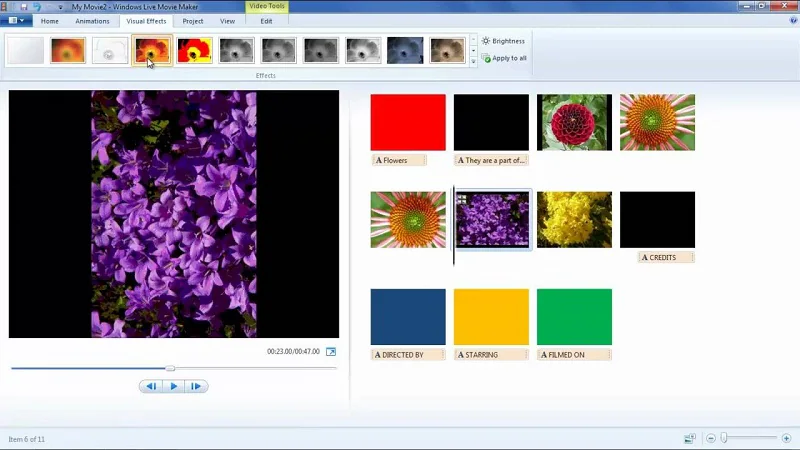
Task: Open Help with the question mark icon
Action: 793,20
